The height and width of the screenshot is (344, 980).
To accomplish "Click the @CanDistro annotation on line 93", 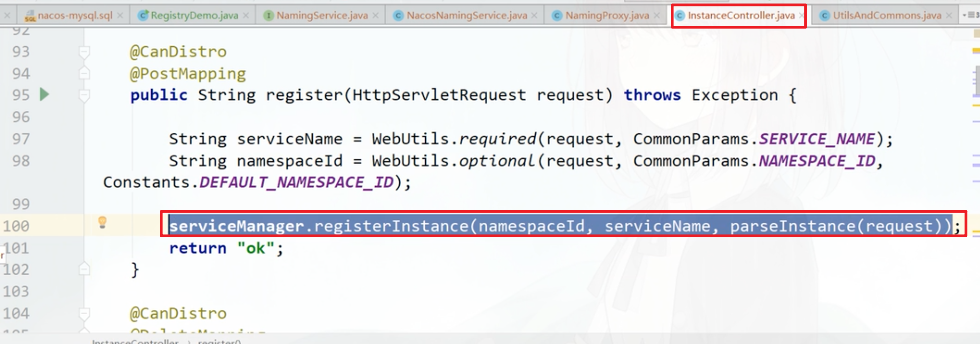I will tap(178, 52).
